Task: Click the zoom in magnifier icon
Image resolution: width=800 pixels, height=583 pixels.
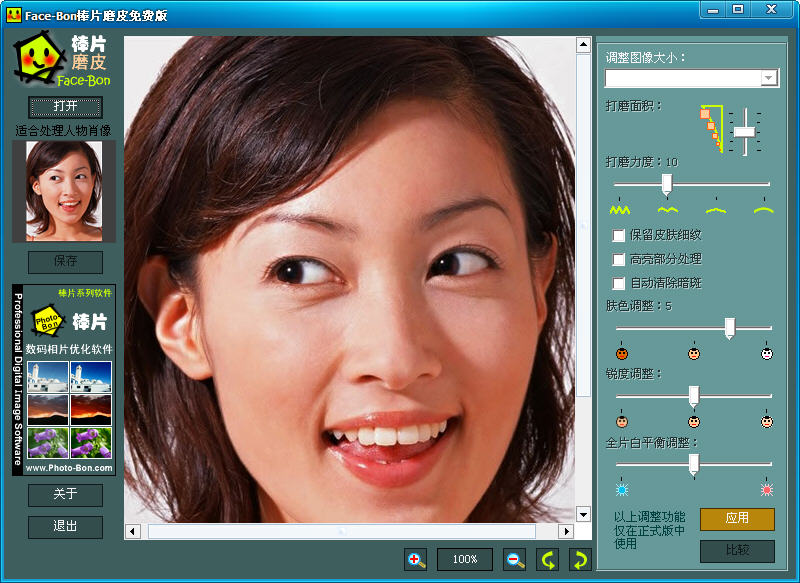Action: [416, 559]
